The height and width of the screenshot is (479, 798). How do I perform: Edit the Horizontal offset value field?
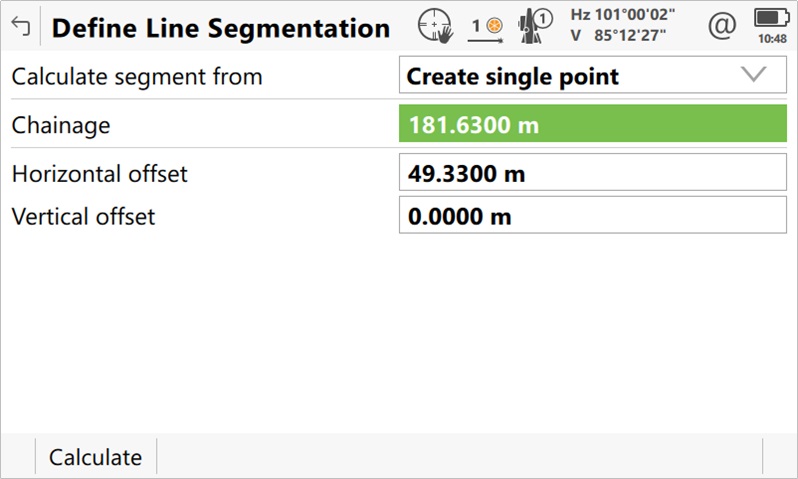pyautogui.click(x=592, y=173)
